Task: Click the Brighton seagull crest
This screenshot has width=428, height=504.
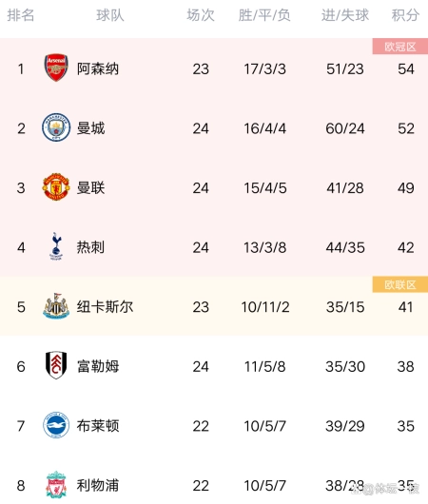Action: pyautogui.click(x=56, y=425)
